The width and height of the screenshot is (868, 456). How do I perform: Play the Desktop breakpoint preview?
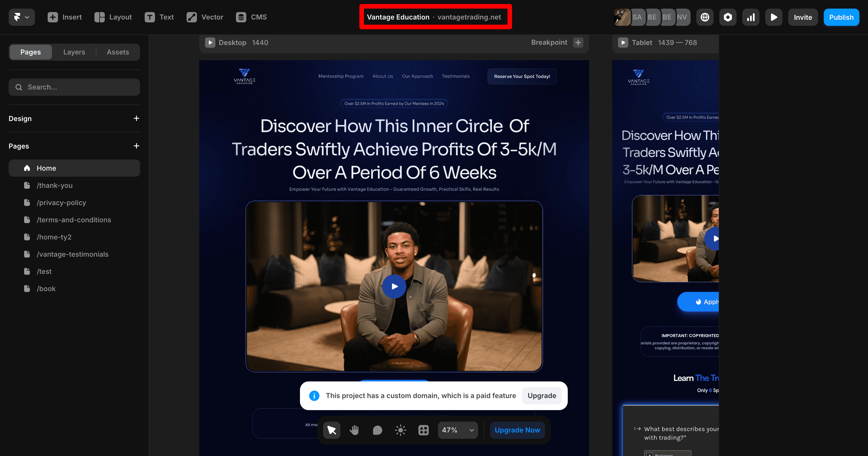(x=210, y=42)
